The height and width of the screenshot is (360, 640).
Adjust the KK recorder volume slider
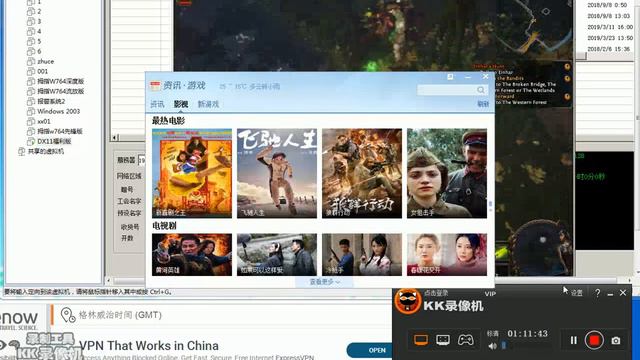[504, 346]
